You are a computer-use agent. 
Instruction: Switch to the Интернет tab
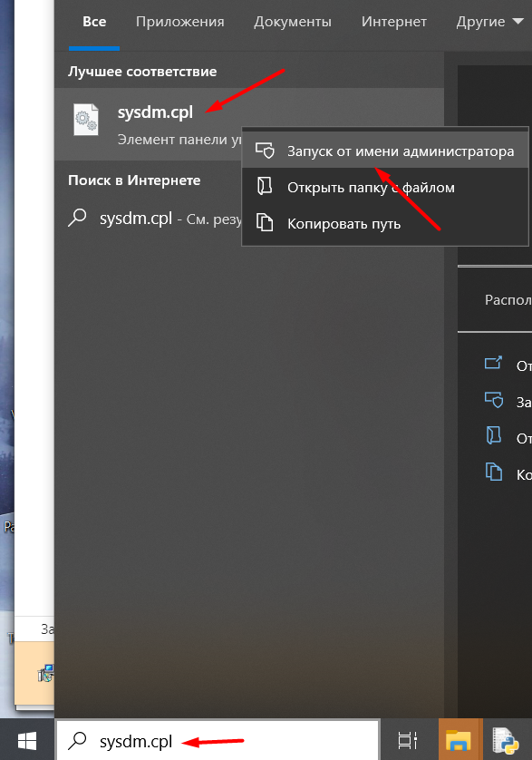tap(394, 22)
